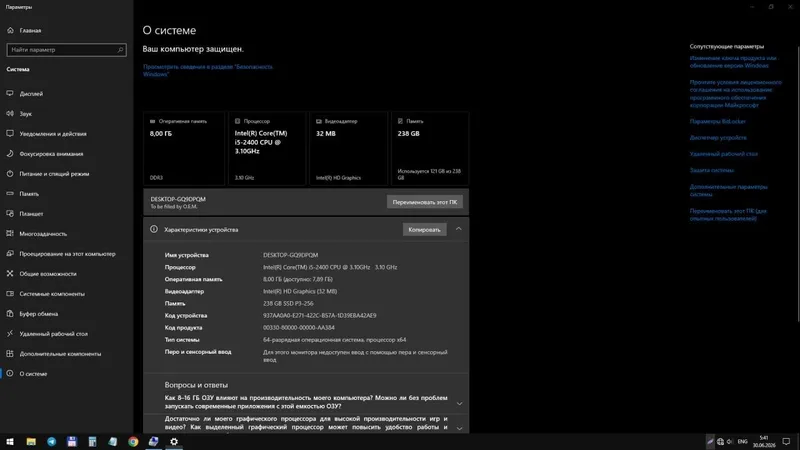Viewport: 800px width, 450px height.
Task: Expand the graphics processor question
Action: (459, 428)
